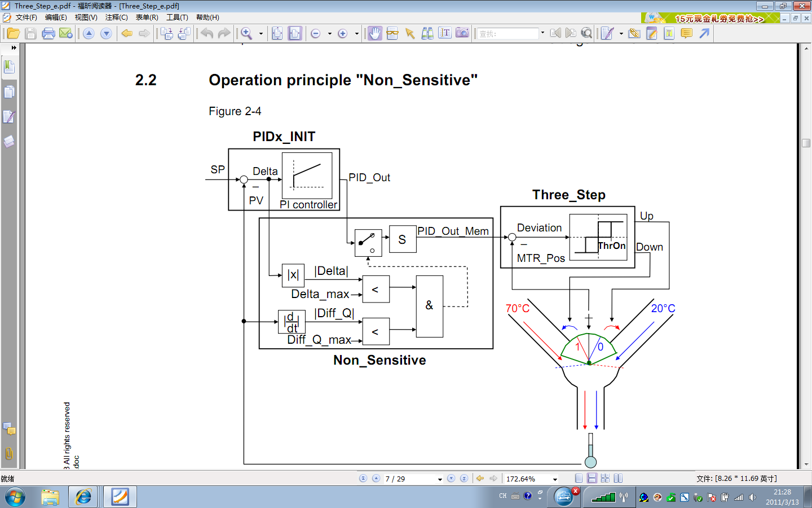Go to next page in status bar
Image resolution: width=812 pixels, height=508 pixels.
451,478
